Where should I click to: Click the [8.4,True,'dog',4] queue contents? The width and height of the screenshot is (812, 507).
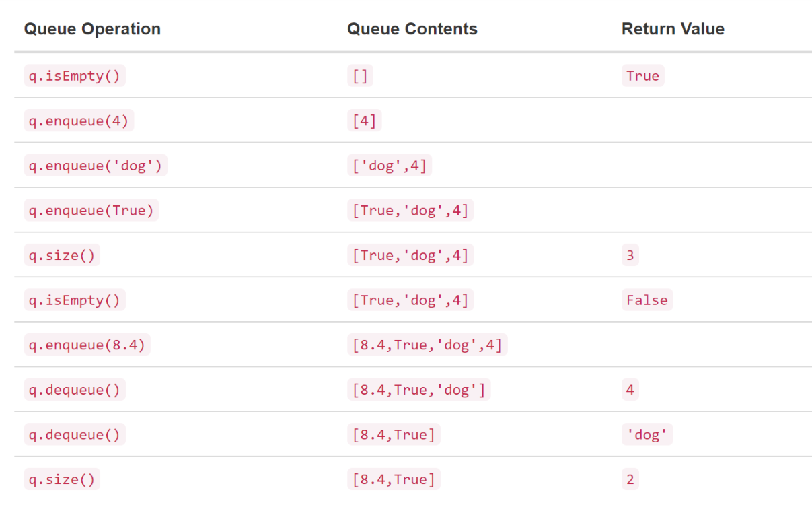click(x=427, y=345)
